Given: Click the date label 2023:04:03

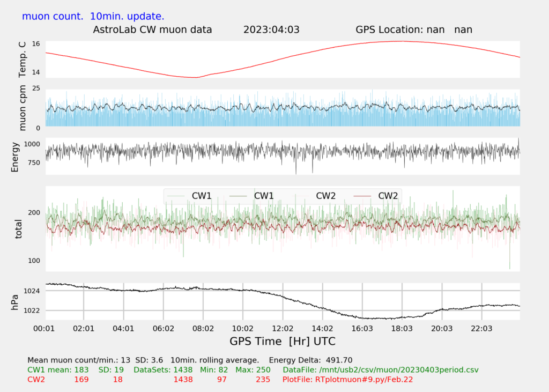Looking at the screenshot, I should [271, 29].
